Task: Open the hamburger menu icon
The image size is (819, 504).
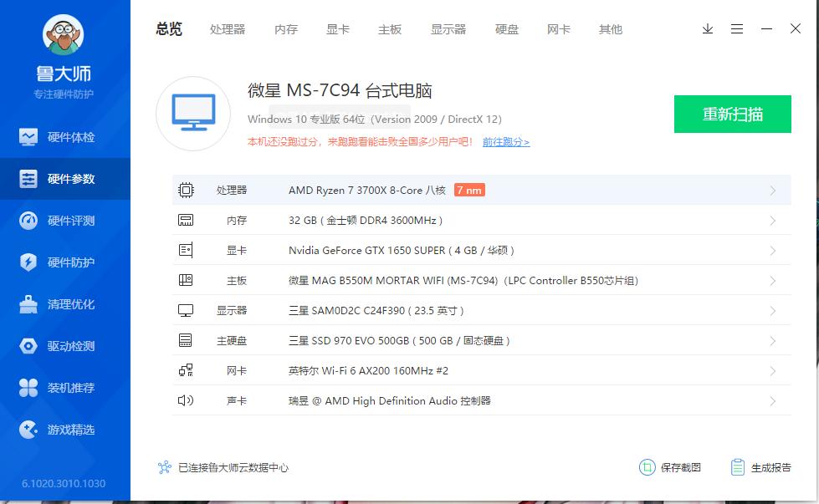Action: click(x=737, y=28)
